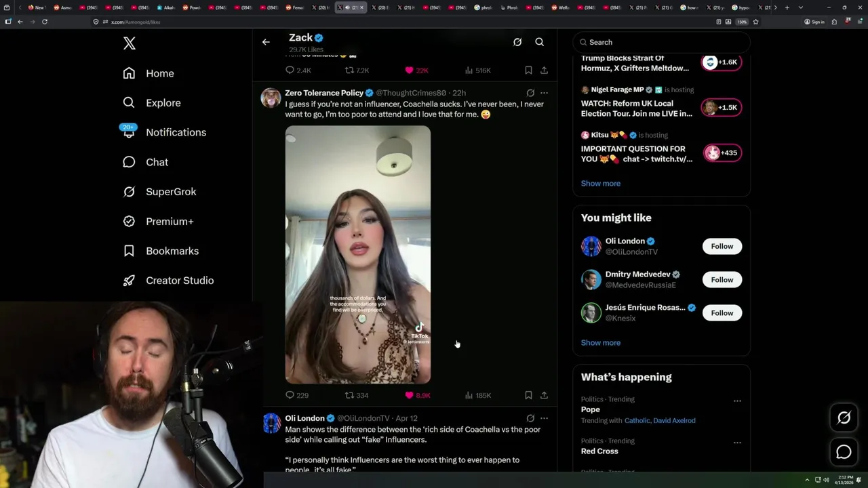Image resolution: width=868 pixels, height=488 pixels.
Task: Focus the Search input field
Action: [661, 42]
